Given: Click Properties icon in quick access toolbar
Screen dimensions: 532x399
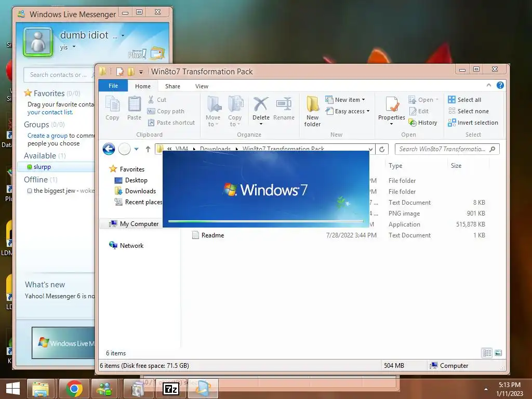Looking at the screenshot, I should (120, 72).
